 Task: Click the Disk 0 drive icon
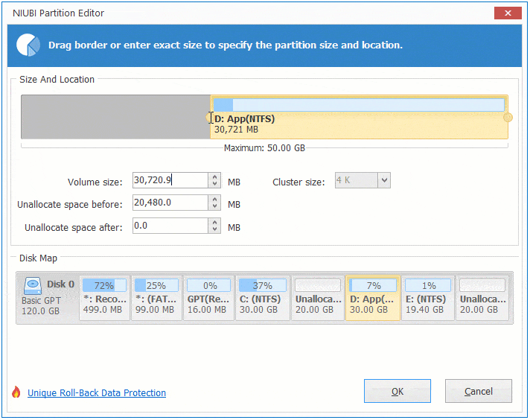click(33, 286)
